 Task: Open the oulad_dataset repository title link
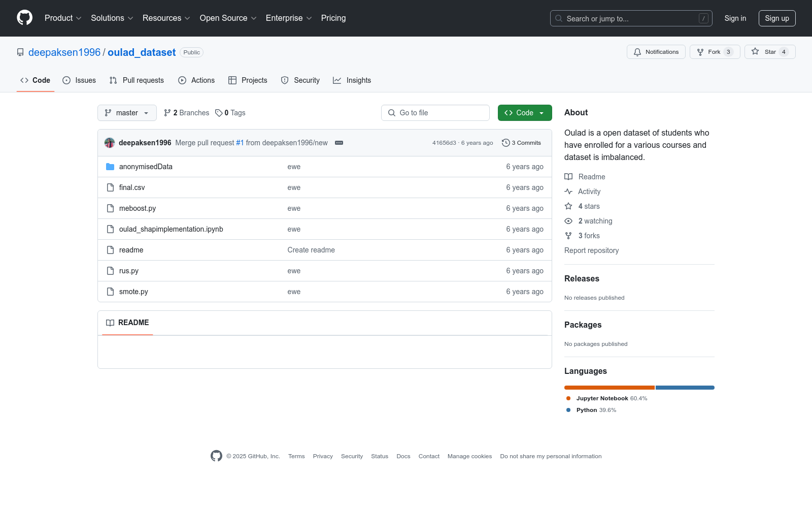click(x=142, y=52)
